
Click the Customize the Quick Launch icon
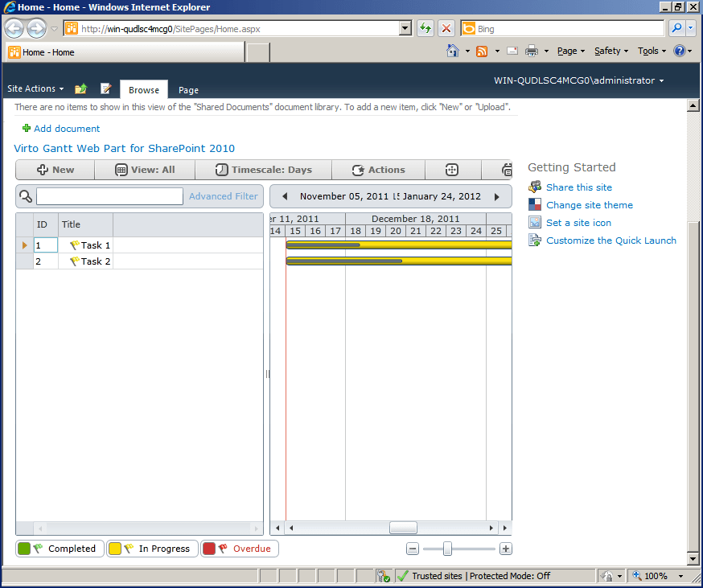click(535, 241)
